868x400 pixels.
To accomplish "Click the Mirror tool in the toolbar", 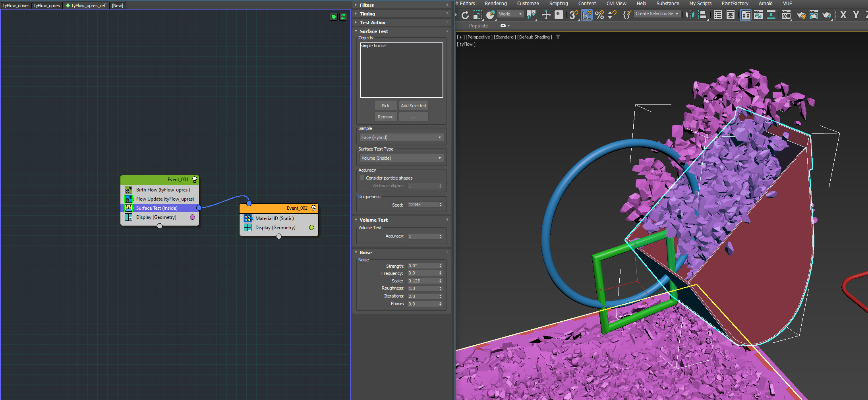I will click(x=690, y=15).
